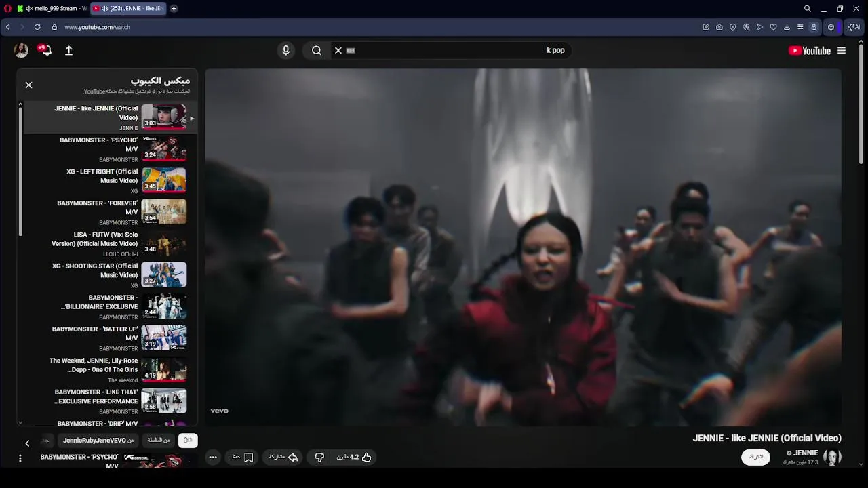Take a snapshot with the camera icon

pos(719,27)
